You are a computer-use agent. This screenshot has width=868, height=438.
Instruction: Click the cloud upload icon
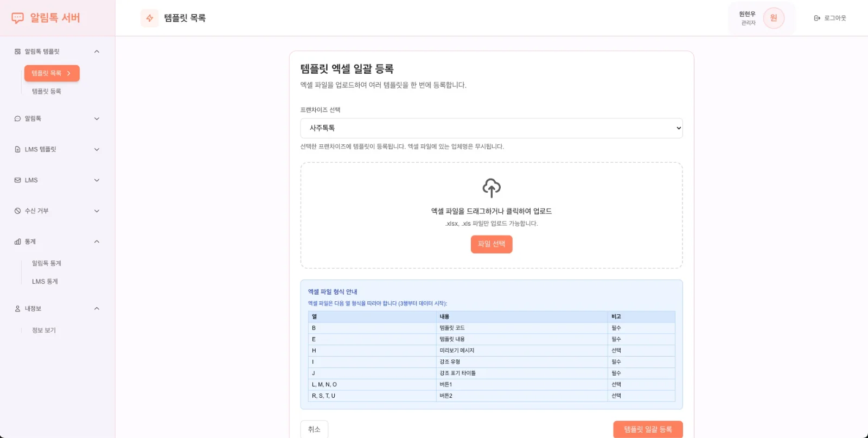tap(492, 188)
